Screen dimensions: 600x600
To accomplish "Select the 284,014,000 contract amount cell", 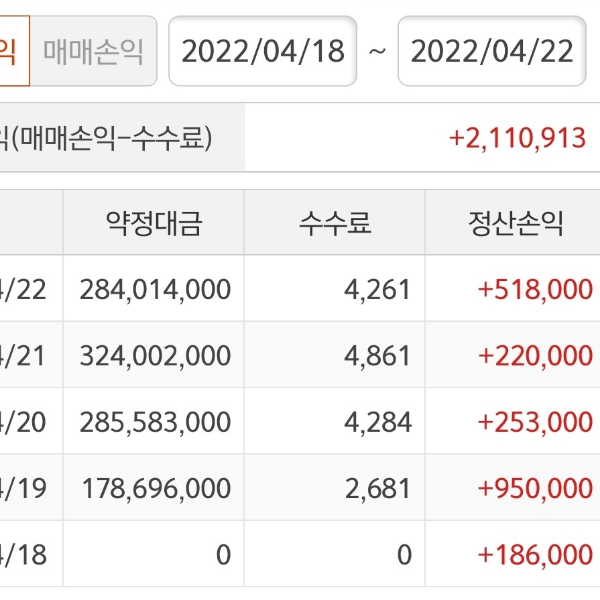I will pyautogui.click(x=156, y=290).
